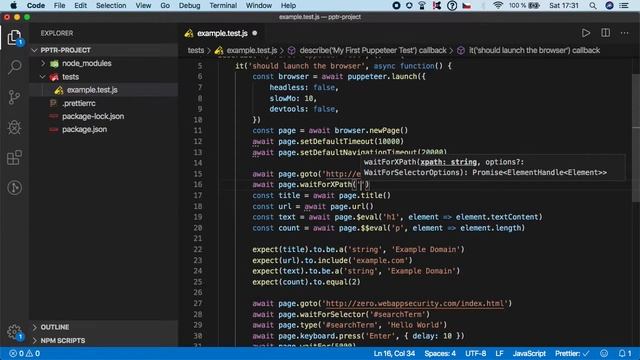Click the EXPLORER panel header
The image size is (640, 360).
click(57, 33)
